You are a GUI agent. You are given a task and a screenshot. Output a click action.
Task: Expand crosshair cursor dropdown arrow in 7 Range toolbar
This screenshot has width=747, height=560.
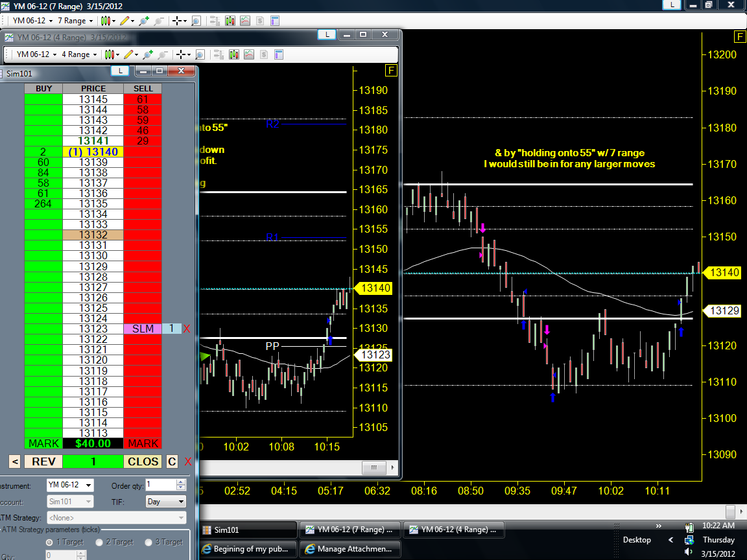pyautogui.click(x=185, y=21)
